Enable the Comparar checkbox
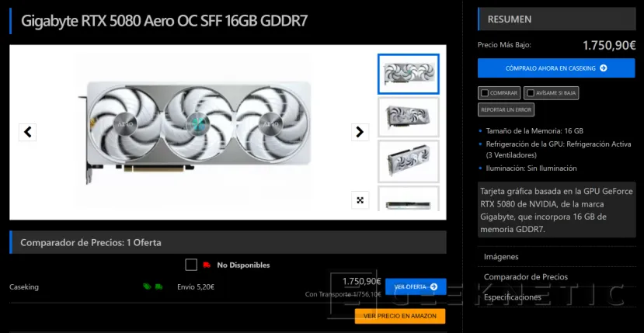The height and width of the screenshot is (333, 644). click(485, 93)
